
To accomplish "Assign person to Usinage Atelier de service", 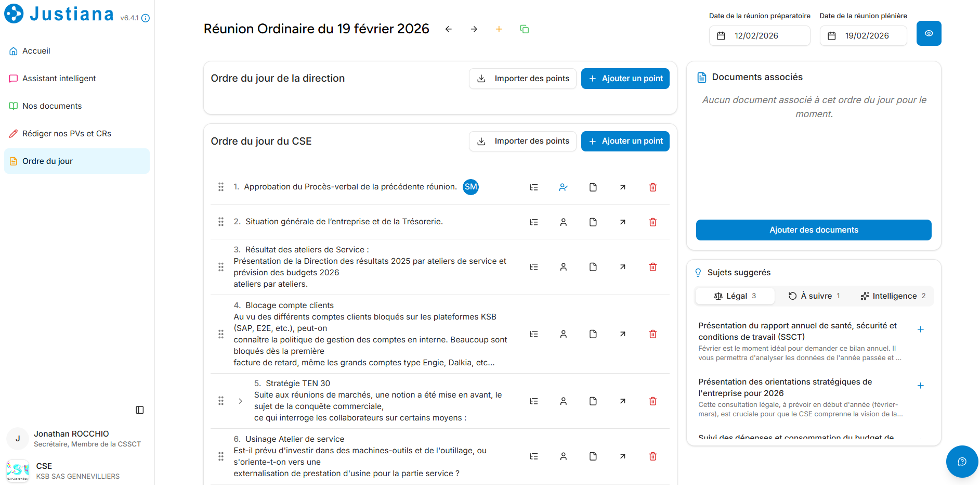I will (x=564, y=456).
